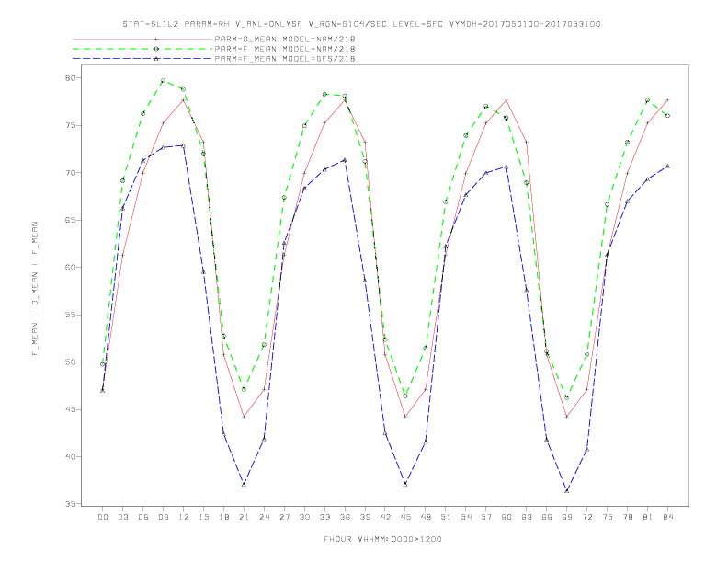728x563 pixels.
Task: Click x-axis tick label 54
Action: tap(466, 517)
